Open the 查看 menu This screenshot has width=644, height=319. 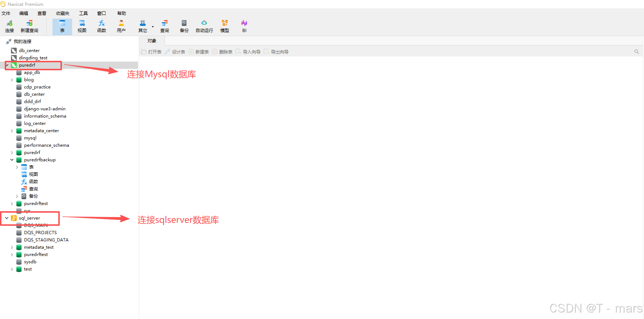(42, 13)
